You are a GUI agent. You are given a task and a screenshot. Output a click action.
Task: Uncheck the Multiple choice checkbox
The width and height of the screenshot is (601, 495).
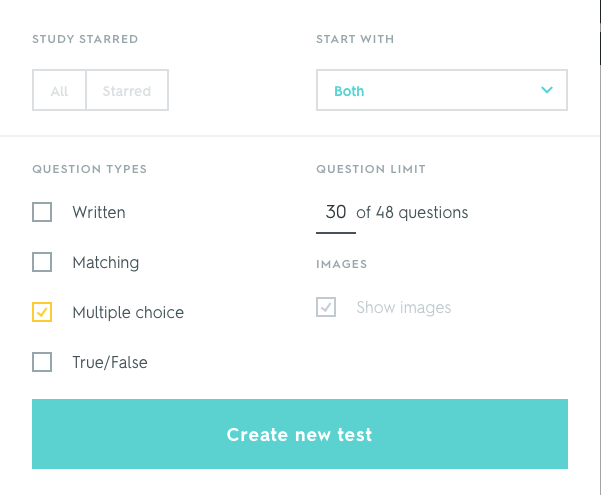pyautogui.click(x=42, y=312)
